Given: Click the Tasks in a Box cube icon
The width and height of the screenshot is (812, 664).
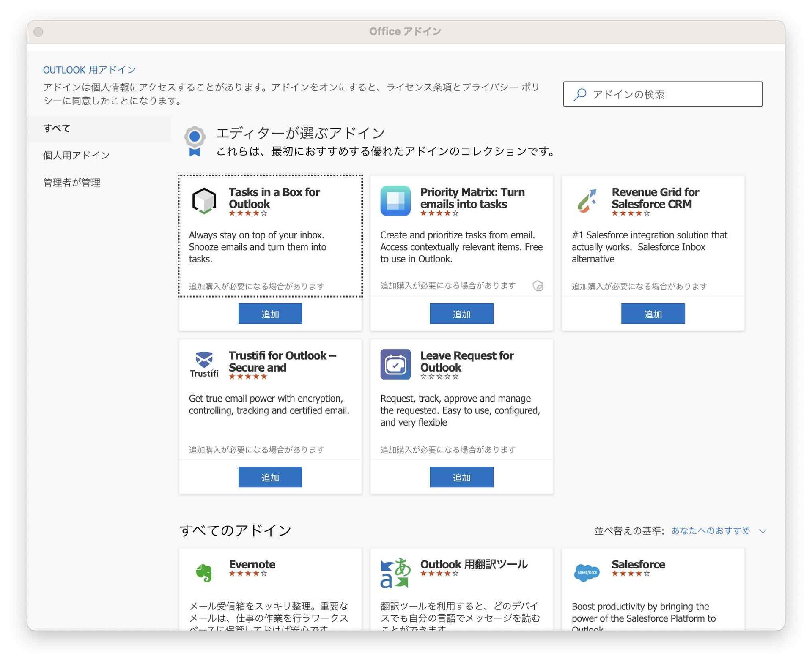Looking at the screenshot, I should pos(204,200).
